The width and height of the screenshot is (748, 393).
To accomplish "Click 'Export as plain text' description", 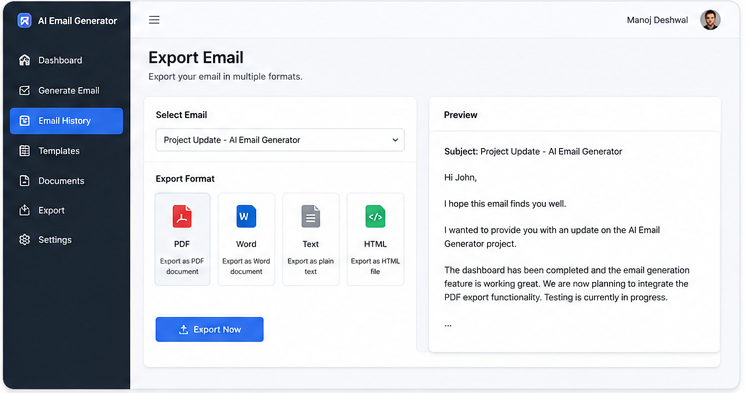I will tap(311, 266).
